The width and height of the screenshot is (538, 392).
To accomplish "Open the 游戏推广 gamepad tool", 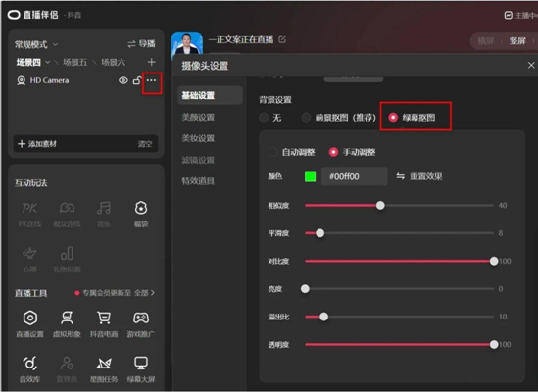I will [x=141, y=323].
